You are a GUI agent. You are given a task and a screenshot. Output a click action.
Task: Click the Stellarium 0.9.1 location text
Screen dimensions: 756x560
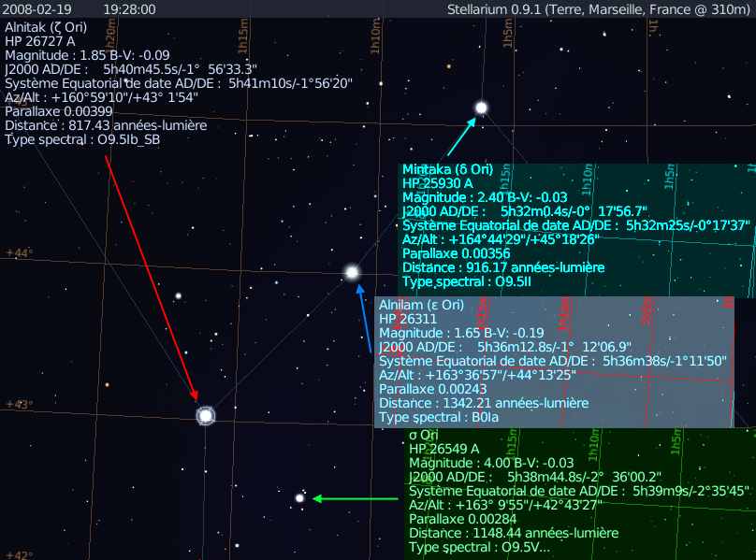[x=598, y=9]
